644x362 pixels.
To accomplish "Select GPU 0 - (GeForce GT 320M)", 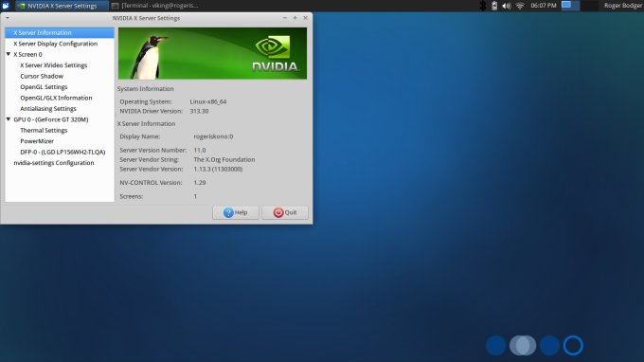I will coord(51,119).
